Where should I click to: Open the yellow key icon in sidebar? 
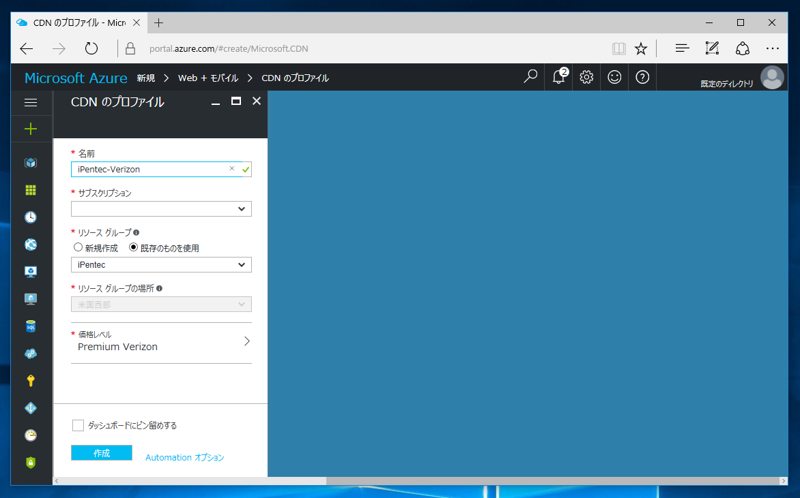point(31,381)
